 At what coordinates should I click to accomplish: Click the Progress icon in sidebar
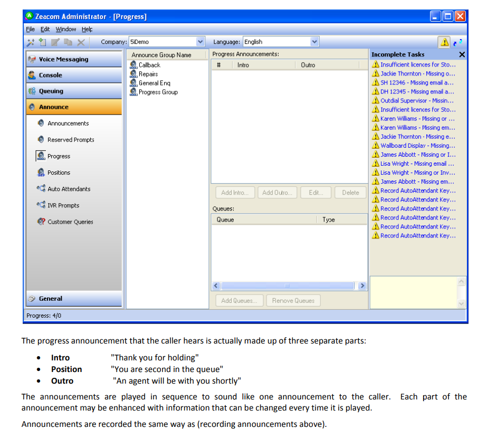pyautogui.click(x=41, y=156)
